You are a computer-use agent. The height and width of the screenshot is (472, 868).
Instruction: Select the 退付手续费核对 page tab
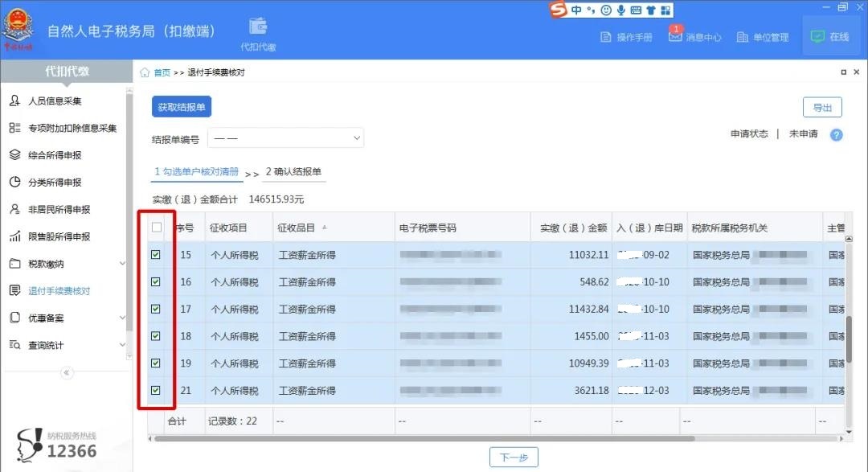click(x=215, y=72)
